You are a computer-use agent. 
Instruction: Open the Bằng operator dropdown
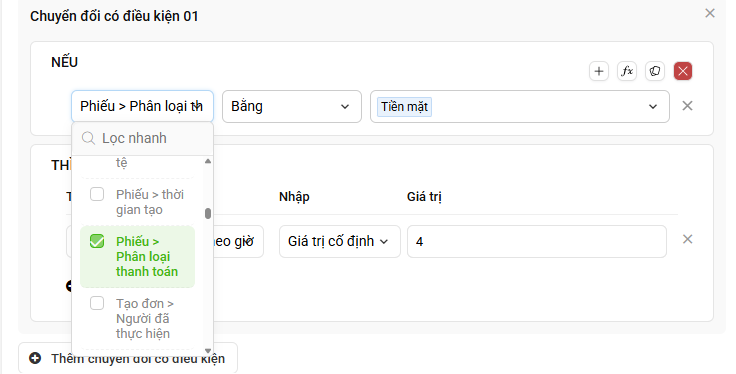(x=291, y=107)
